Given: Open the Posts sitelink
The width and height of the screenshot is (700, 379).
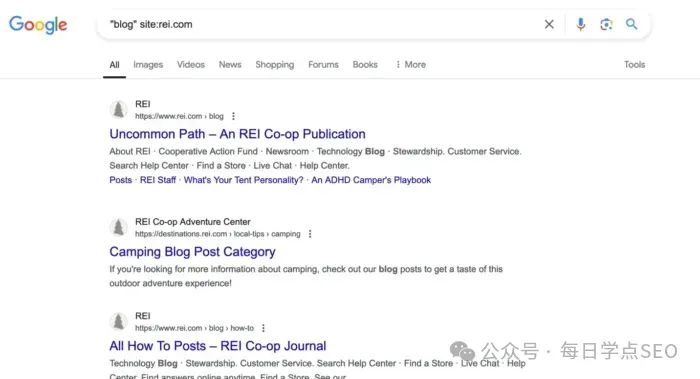Looking at the screenshot, I should (121, 180).
